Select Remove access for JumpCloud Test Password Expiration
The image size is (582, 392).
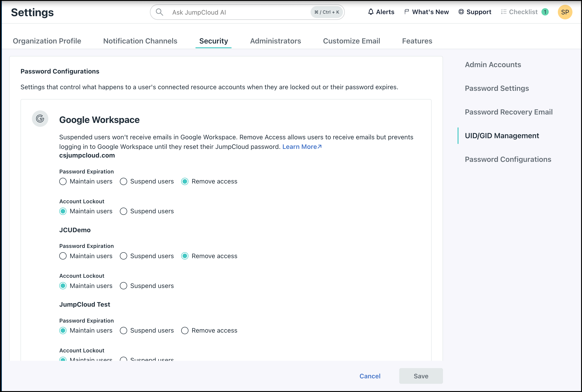[185, 331]
